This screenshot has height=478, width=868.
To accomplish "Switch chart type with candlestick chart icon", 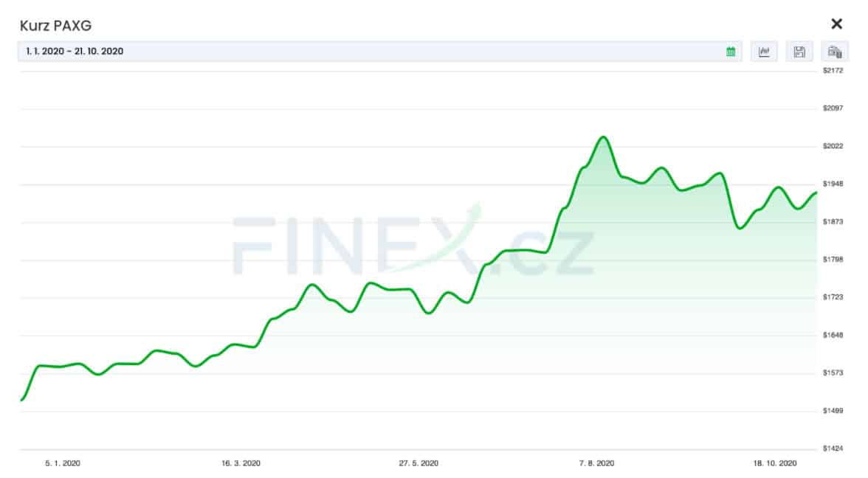I will (764, 52).
